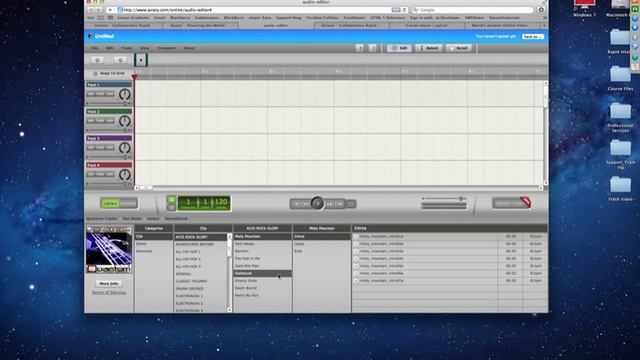Switch to the Quantum Tracks library tab
The width and height of the screenshot is (640, 360).
[x=101, y=219]
